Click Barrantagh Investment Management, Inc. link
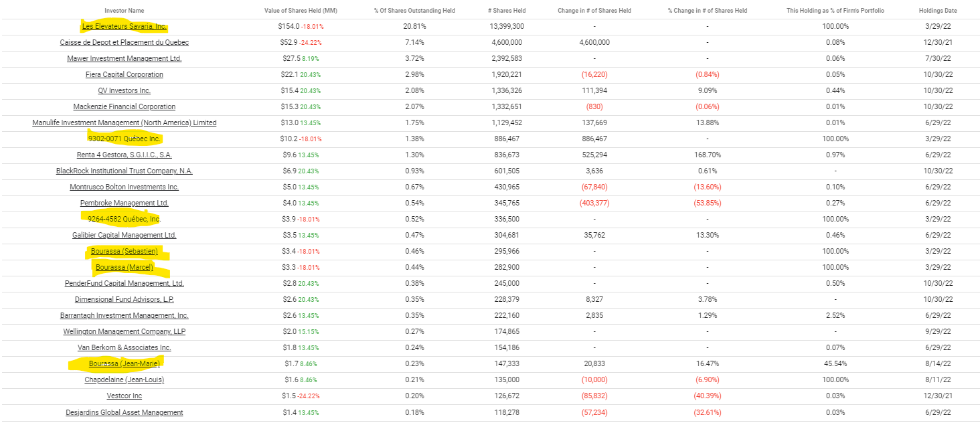The width and height of the screenshot is (980, 423). point(125,315)
